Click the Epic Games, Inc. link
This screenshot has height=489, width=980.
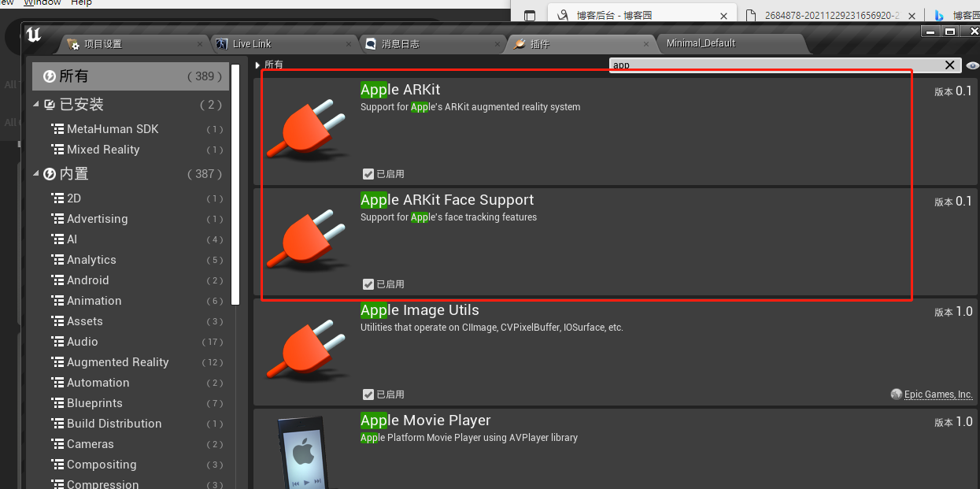coord(938,395)
